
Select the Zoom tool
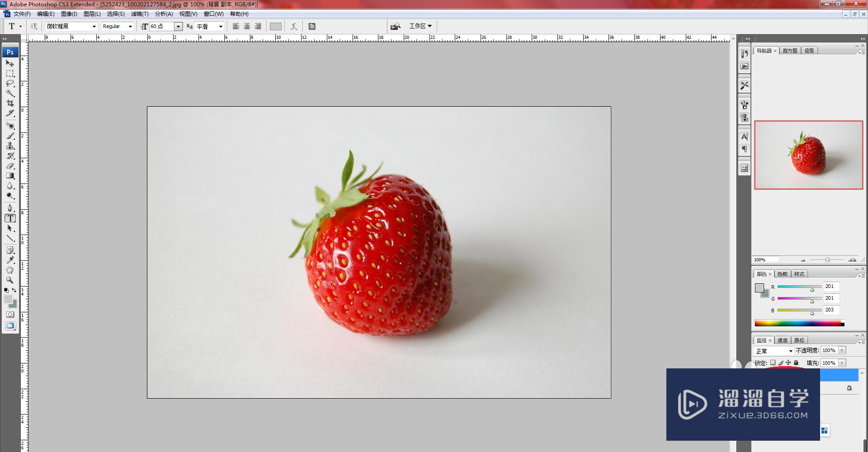tap(10, 280)
